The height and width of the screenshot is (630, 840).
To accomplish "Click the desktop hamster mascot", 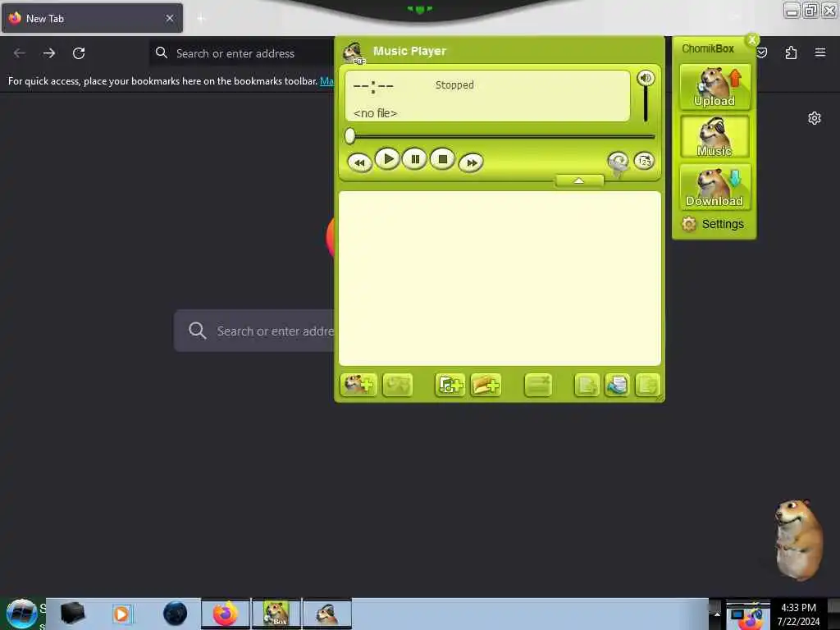I will pyautogui.click(x=798, y=539).
